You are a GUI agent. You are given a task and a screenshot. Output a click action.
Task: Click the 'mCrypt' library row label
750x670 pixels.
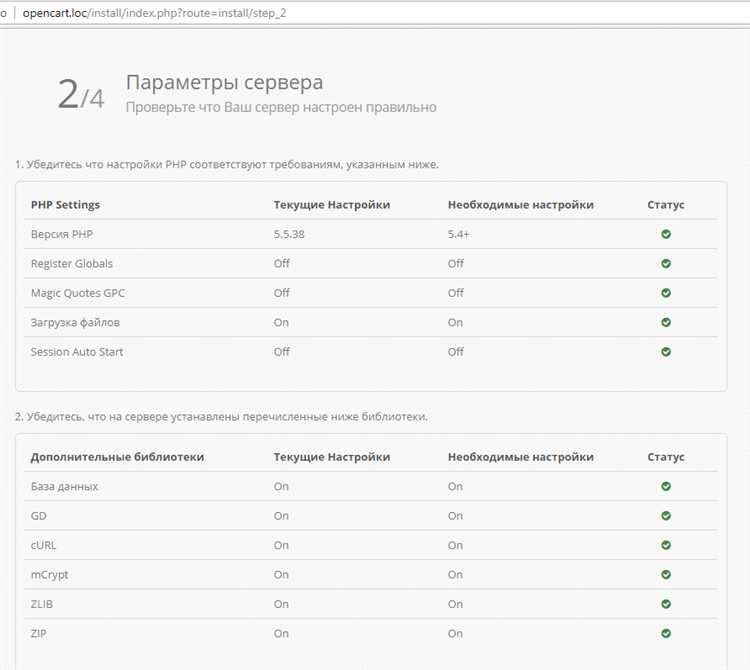click(x=49, y=575)
